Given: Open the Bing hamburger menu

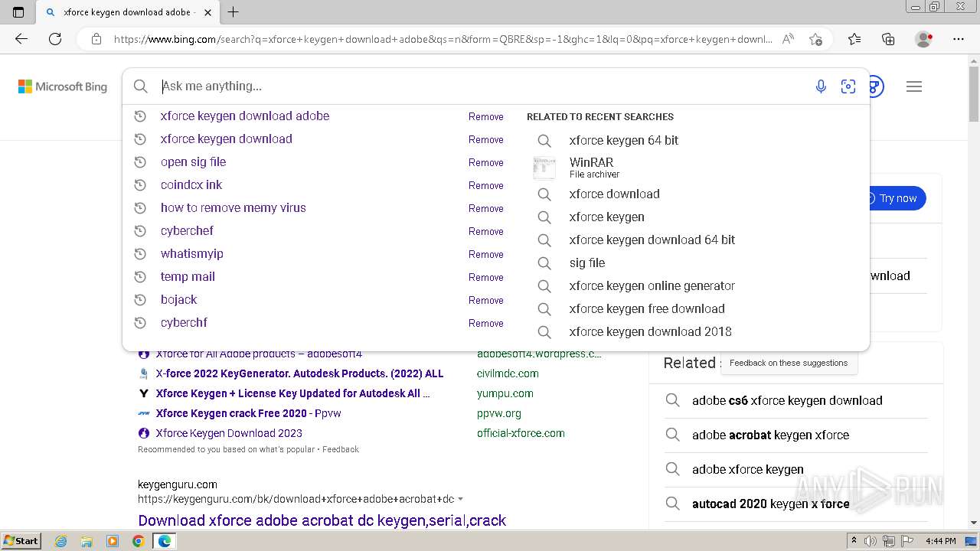Looking at the screenshot, I should tap(914, 86).
